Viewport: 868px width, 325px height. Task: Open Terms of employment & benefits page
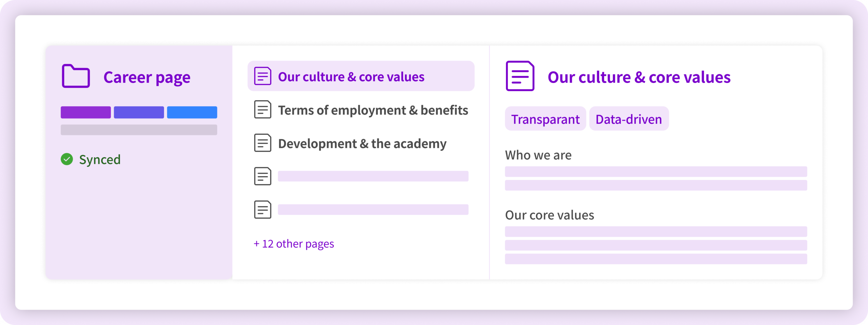[x=373, y=110]
